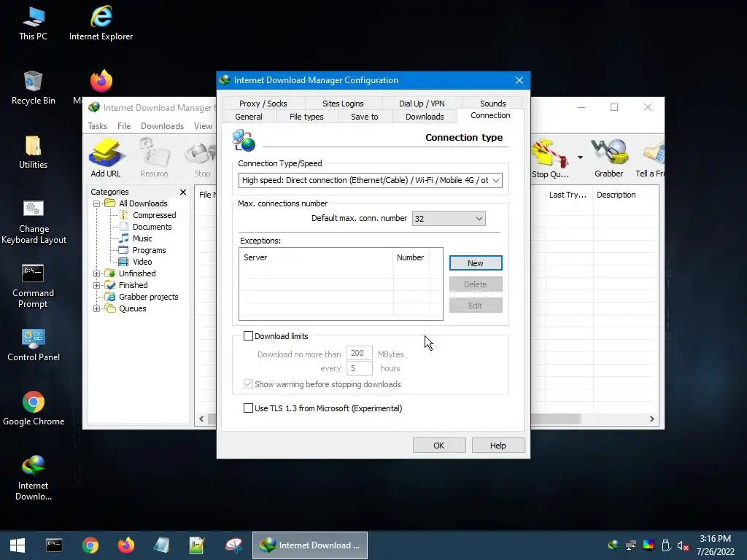This screenshot has height=560, width=747.
Task: Click the hours interval input field
Action: pos(359,368)
